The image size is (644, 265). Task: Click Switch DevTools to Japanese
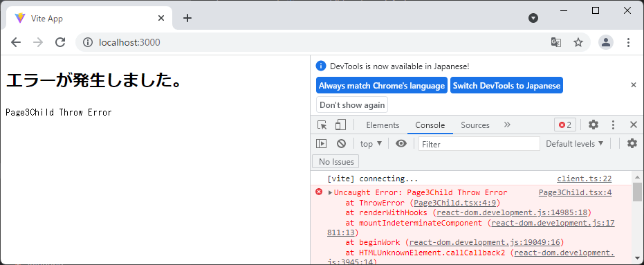point(506,86)
